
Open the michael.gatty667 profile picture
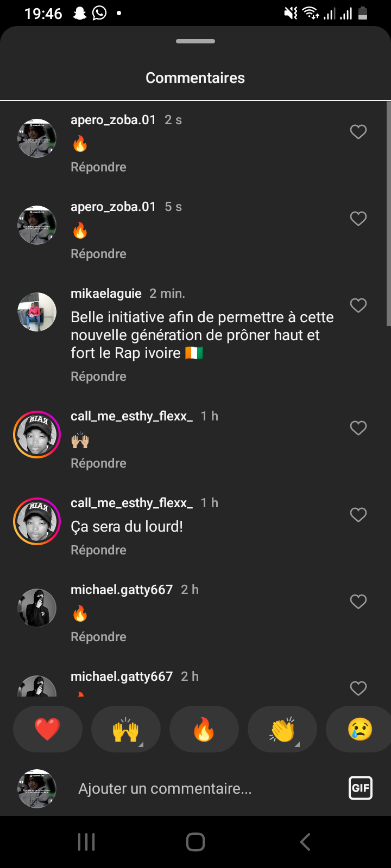click(37, 608)
